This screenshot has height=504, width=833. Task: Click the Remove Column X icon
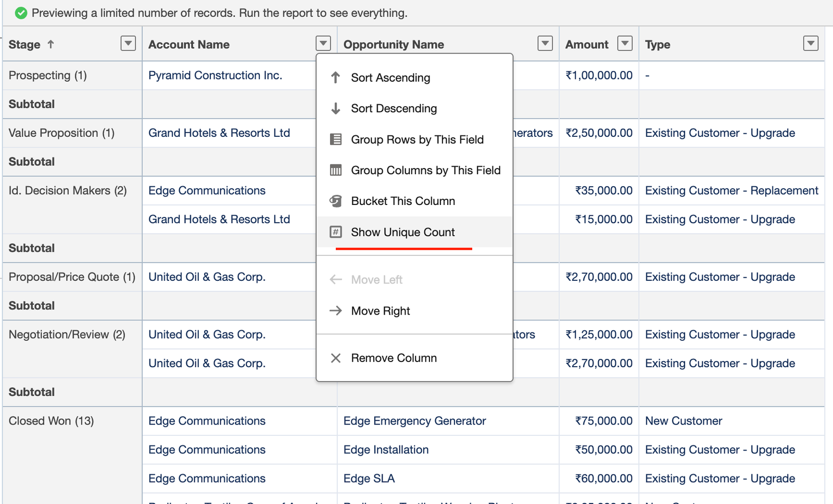pyautogui.click(x=336, y=358)
